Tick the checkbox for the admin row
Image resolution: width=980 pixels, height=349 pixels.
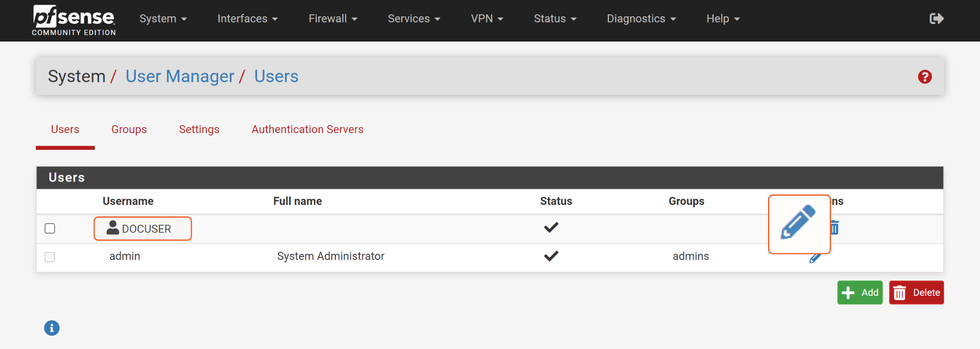click(50, 257)
